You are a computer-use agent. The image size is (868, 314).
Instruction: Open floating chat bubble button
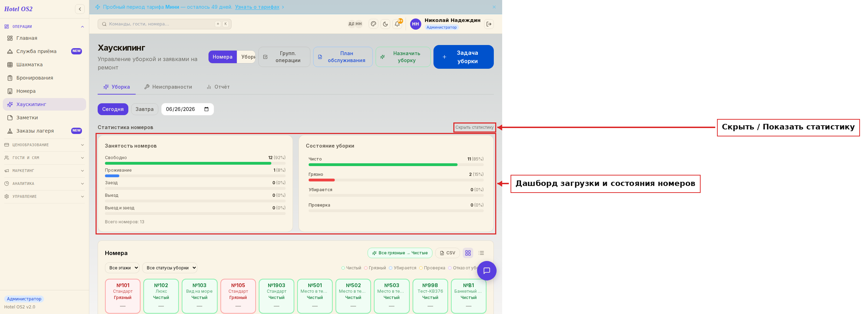[x=487, y=271]
